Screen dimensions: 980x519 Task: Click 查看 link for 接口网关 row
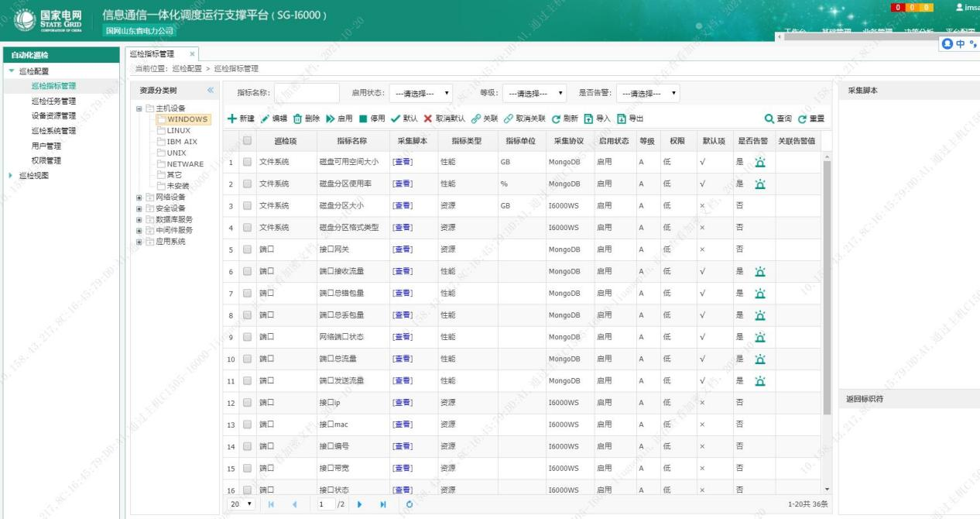point(403,250)
